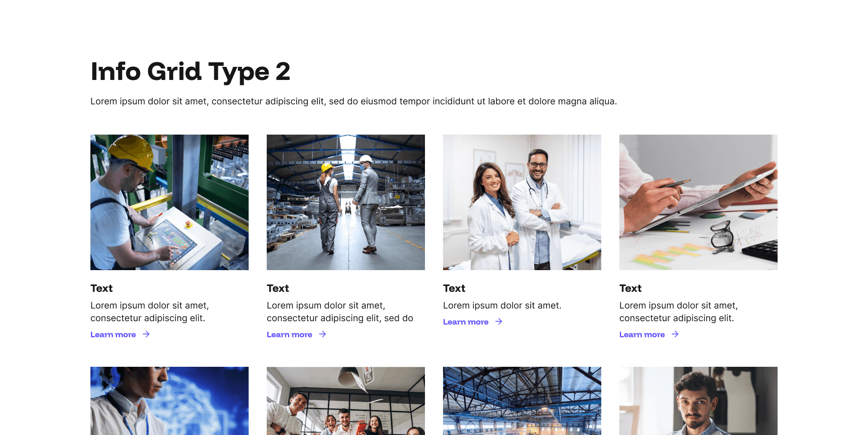Open Learn more under doctors card

(x=466, y=322)
